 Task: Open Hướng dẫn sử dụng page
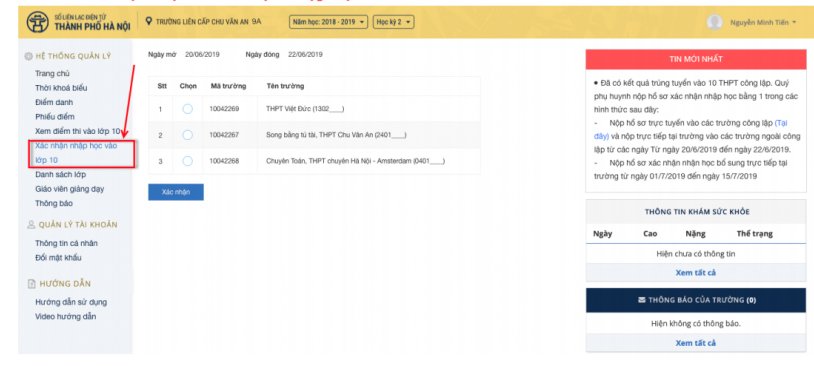(x=71, y=302)
